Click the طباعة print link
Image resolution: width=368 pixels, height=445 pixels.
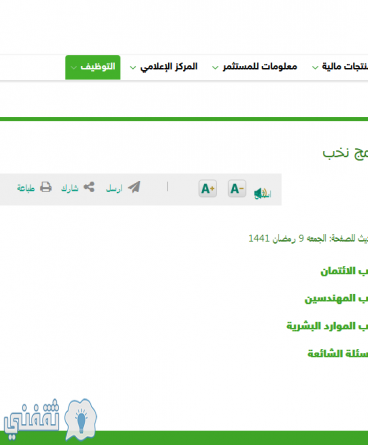(26, 188)
